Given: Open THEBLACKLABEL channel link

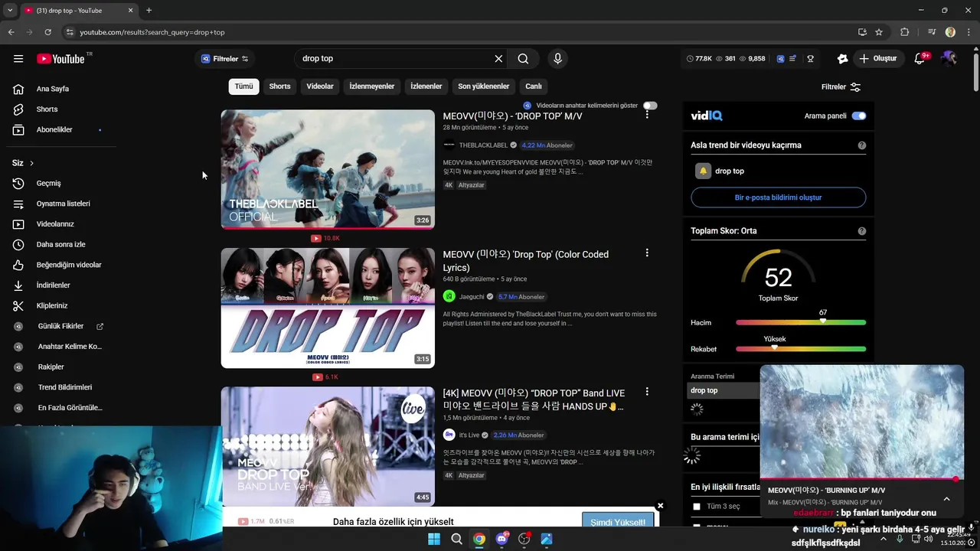Looking at the screenshot, I should [x=483, y=145].
